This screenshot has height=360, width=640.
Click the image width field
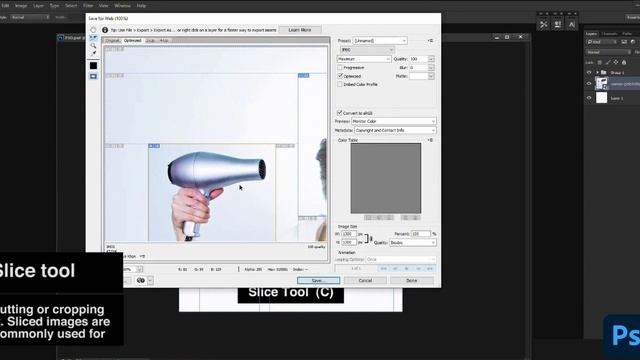[x=349, y=234]
